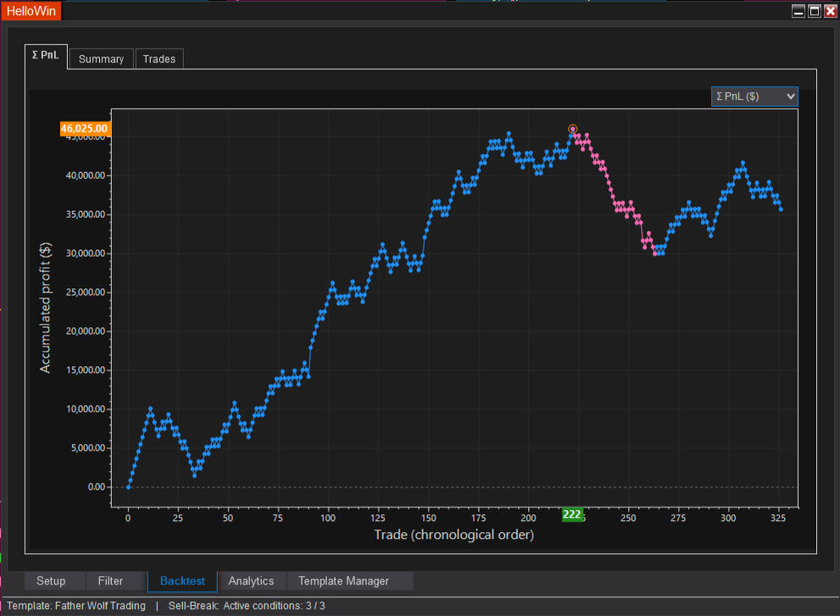This screenshot has width=840, height=616.
Task: Open the Filter section
Action: pos(110,580)
